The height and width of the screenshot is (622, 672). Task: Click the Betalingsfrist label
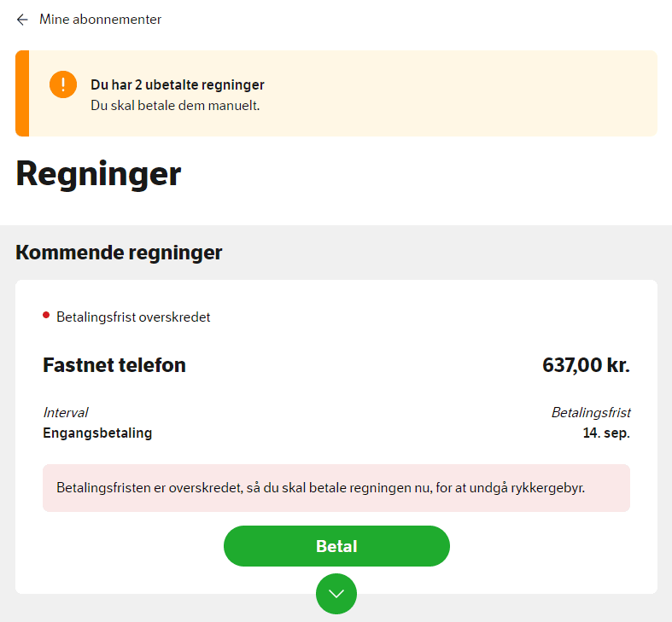point(591,412)
